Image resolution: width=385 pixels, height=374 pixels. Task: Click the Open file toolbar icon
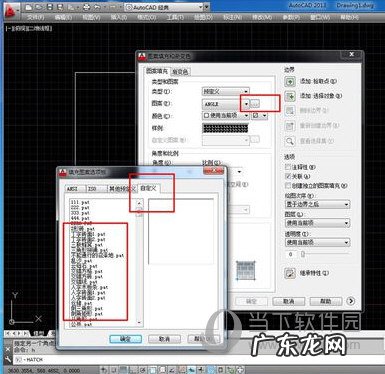(x=39, y=7)
